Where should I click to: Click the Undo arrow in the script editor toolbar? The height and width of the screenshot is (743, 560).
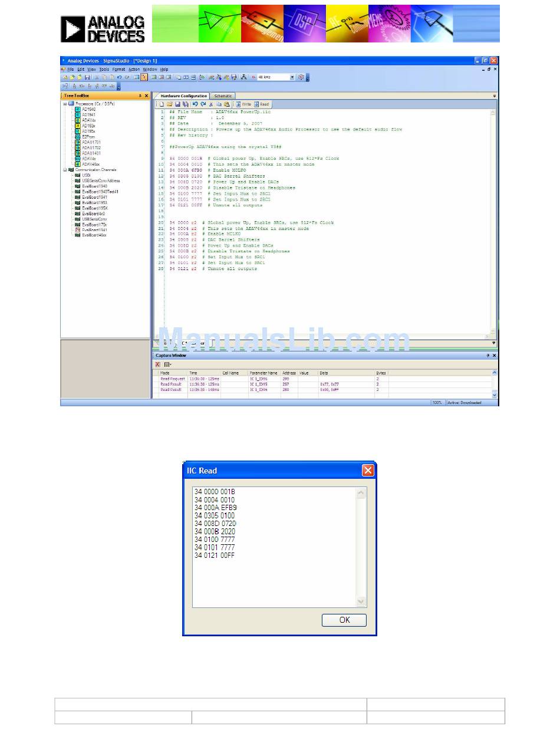click(x=195, y=104)
